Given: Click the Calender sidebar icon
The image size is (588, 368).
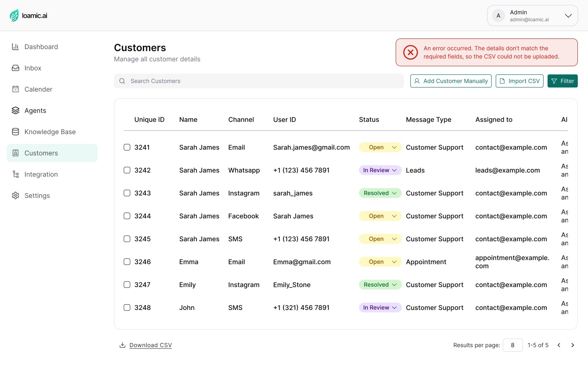Looking at the screenshot, I should point(16,89).
